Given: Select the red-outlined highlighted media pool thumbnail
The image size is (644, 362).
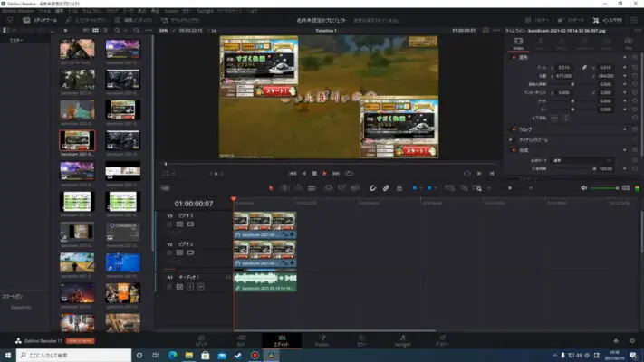Looking at the screenshot, I should [x=77, y=141].
